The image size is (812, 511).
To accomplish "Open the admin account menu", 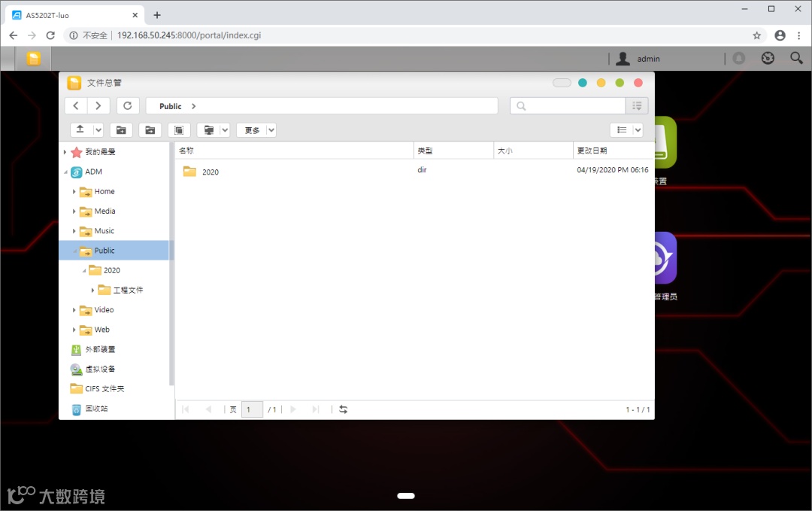I will click(639, 58).
